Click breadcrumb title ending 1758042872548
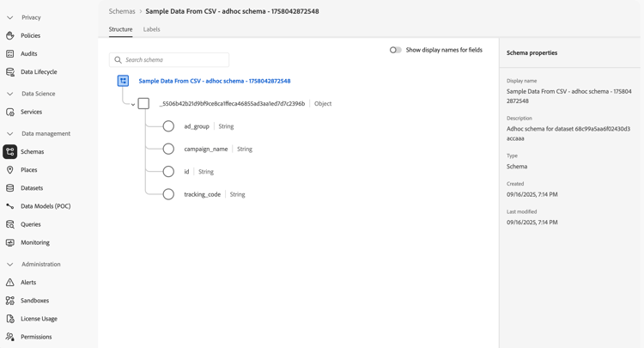The image size is (644, 348). point(232,11)
